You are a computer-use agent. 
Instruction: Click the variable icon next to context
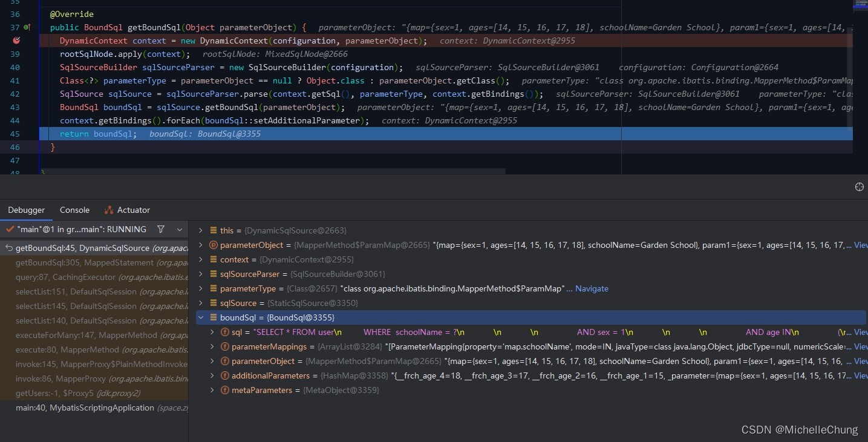(214, 259)
